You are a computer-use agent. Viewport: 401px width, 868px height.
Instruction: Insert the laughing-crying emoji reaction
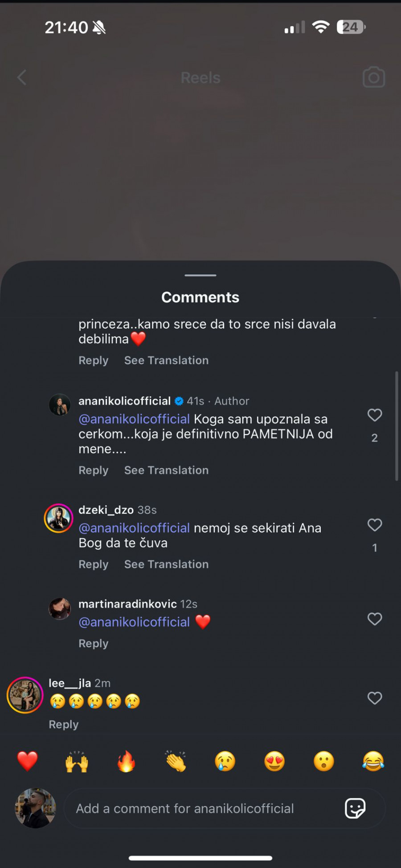pyautogui.click(x=373, y=761)
